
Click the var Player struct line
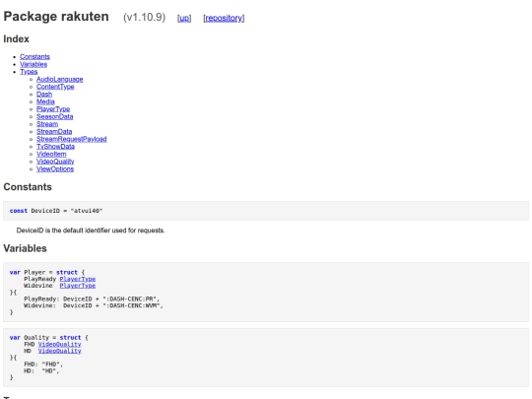click(47, 272)
